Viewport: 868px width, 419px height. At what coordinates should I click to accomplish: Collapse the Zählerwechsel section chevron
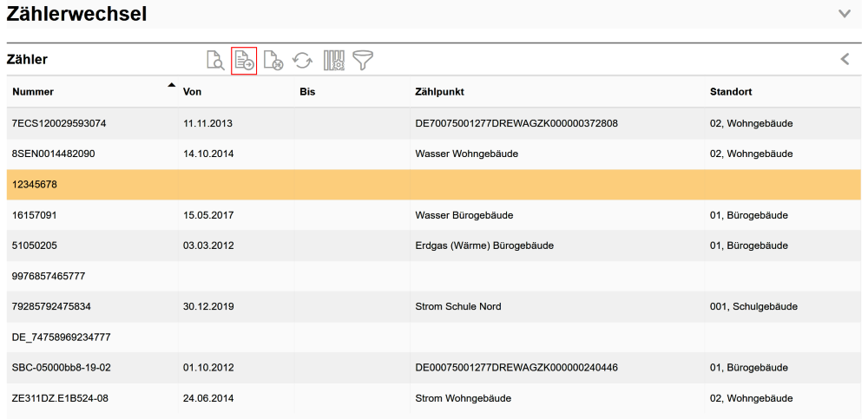(x=845, y=14)
